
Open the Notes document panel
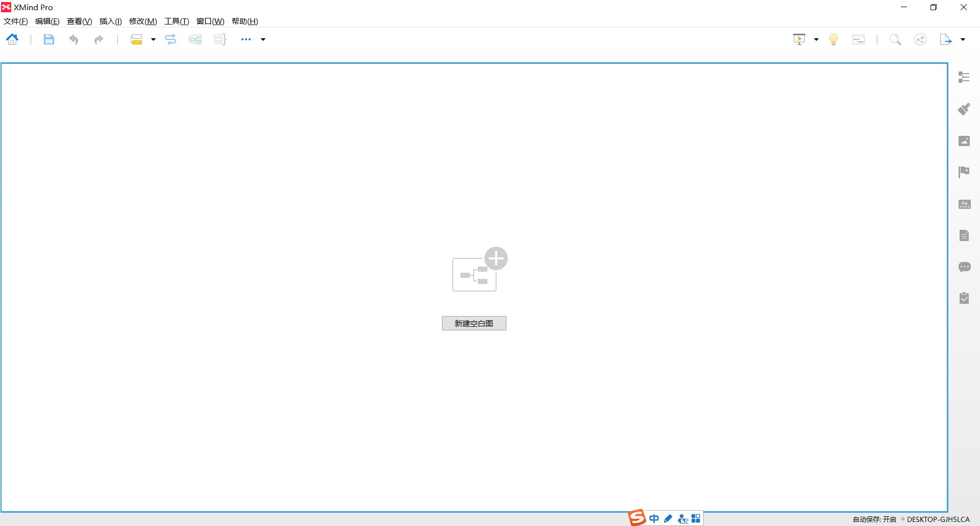pyautogui.click(x=964, y=235)
